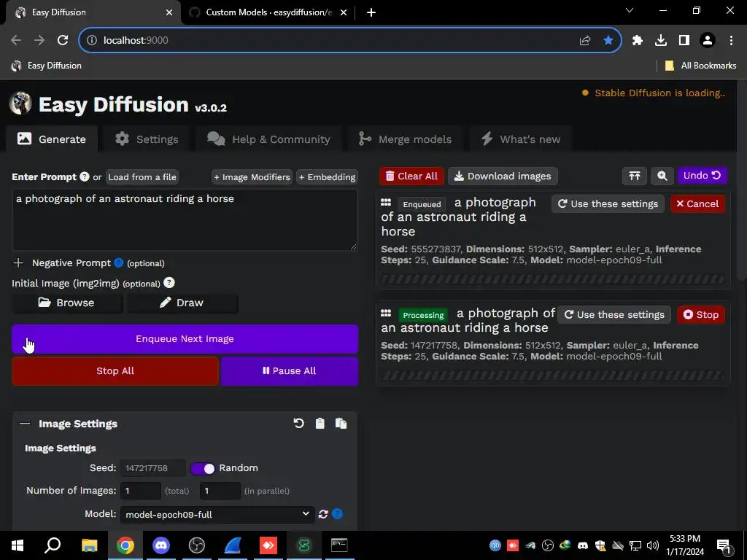Open the Merge models tab
747x560 pixels.
[405, 139]
